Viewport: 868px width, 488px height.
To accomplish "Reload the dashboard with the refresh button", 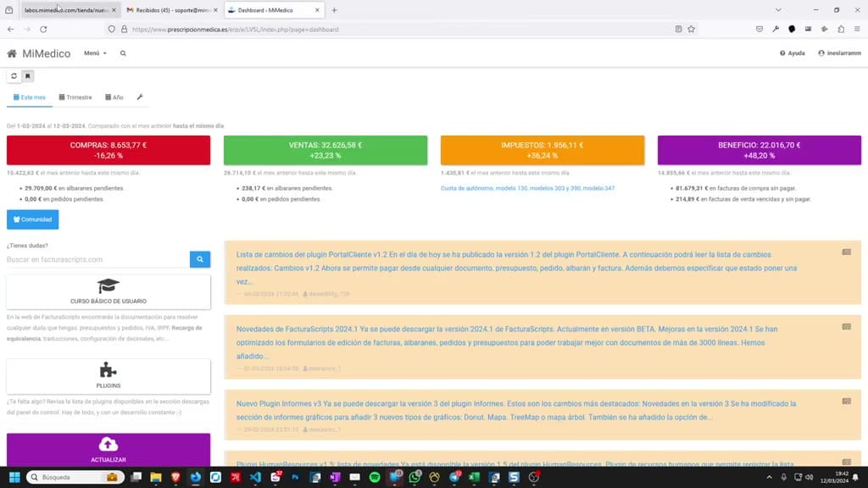I will click(14, 75).
